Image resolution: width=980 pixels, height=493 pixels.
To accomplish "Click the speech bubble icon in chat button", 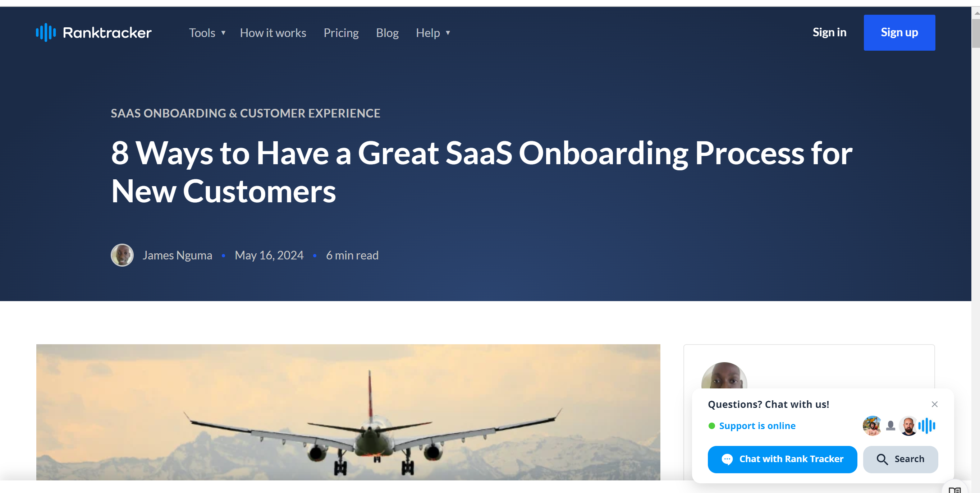I will (727, 459).
